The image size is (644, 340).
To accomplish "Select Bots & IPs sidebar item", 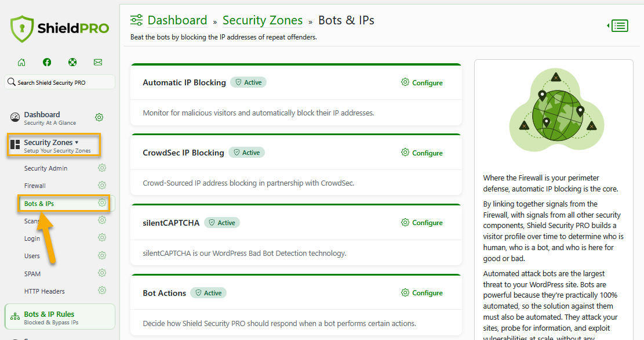I will tap(39, 204).
